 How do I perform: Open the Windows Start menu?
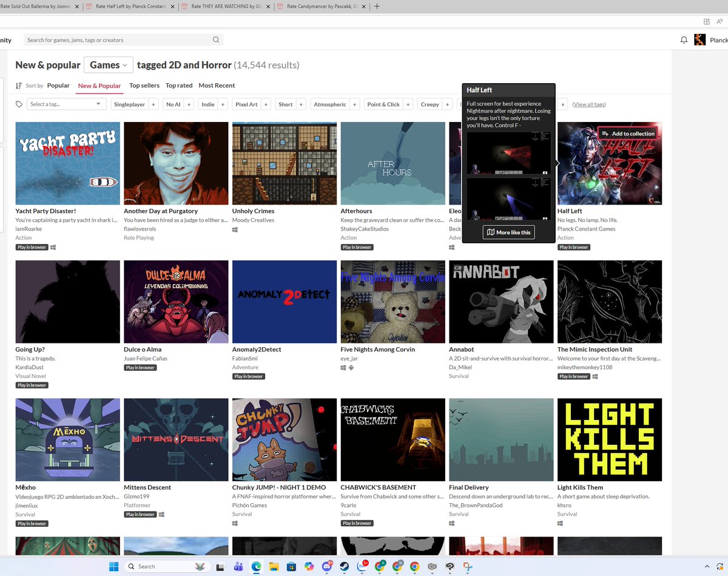[x=113, y=566]
